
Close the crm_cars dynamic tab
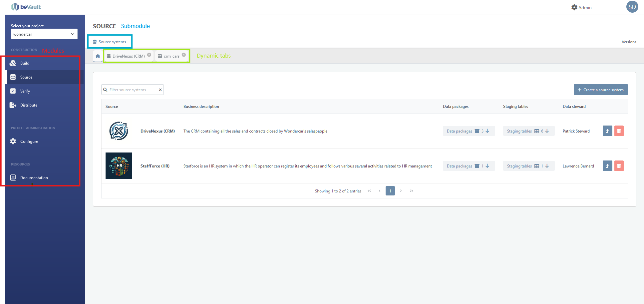tap(184, 55)
